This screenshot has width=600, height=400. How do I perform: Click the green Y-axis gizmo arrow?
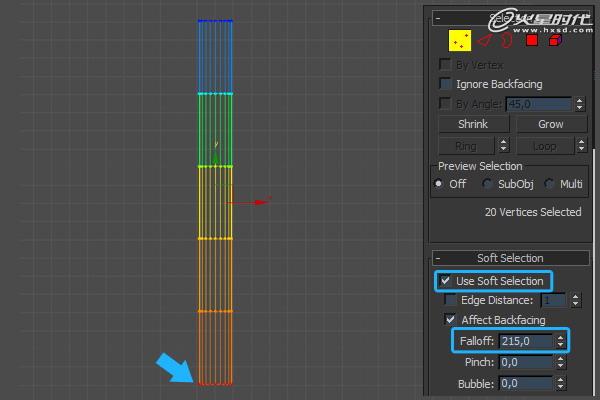pyautogui.click(x=215, y=157)
